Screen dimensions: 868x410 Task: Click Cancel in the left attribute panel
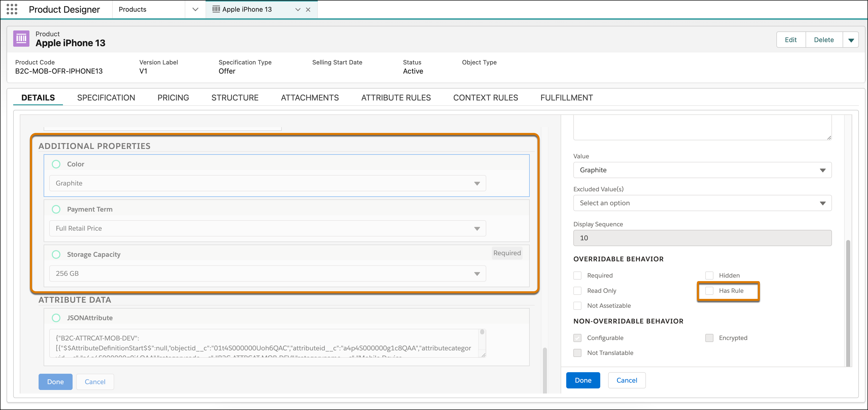(95, 382)
